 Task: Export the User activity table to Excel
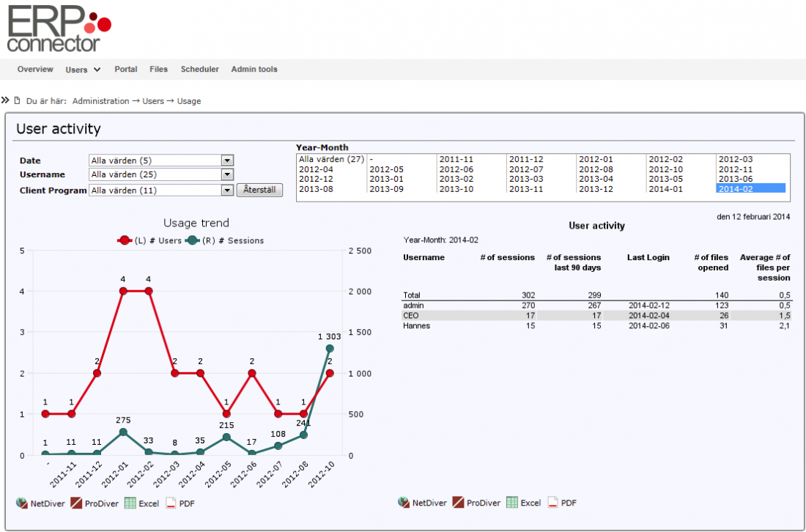point(512,503)
